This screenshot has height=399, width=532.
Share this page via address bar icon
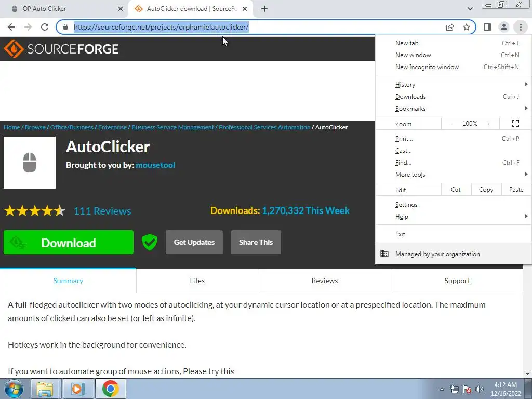tap(450, 27)
